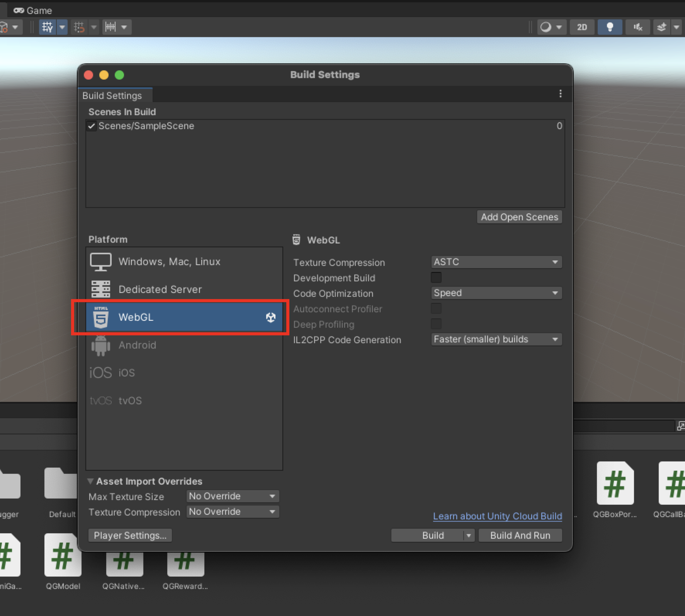Click the Unity logo on WebGL row

point(271,317)
